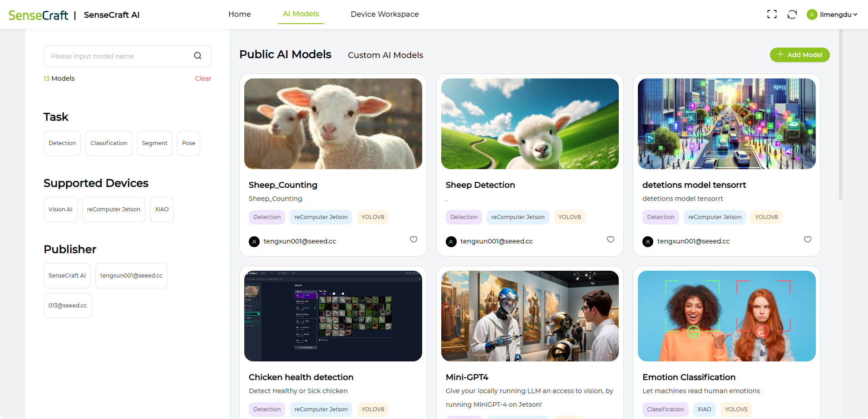
Task: Switch to Public AI Models
Action: pos(285,54)
